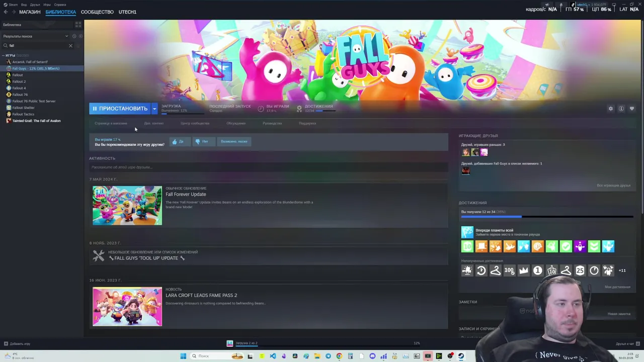This screenshot has width=644, height=362.
Task: Add Fall Guys to favorites heart
Action: pyautogui.click(x=632, y=109)
